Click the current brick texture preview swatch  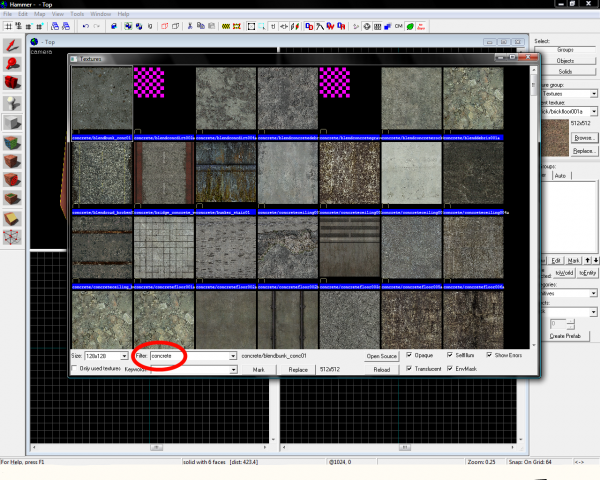pos(555,137)
